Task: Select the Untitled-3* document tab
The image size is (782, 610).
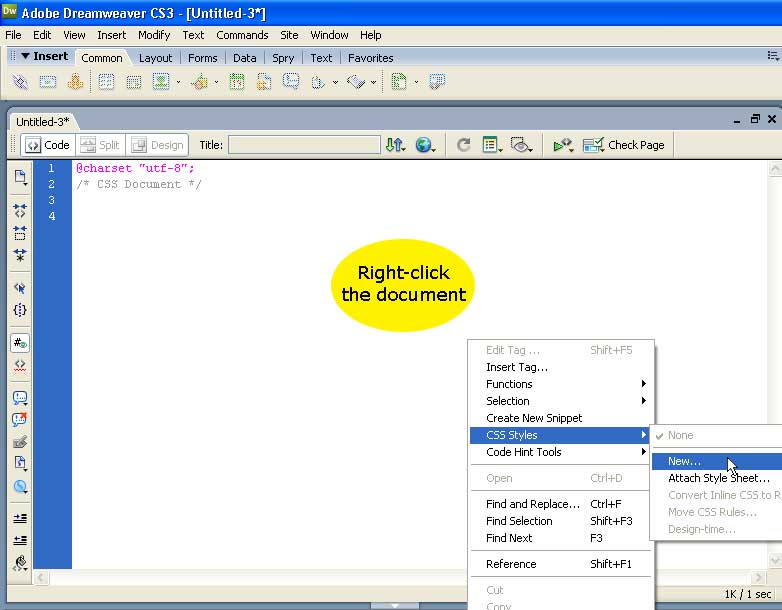Action: (42, 122)
